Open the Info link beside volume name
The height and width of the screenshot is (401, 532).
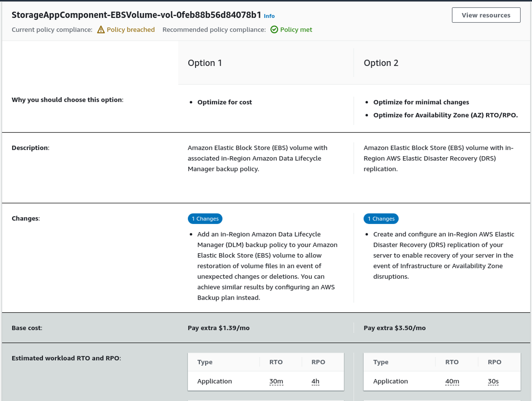[269, 16]
